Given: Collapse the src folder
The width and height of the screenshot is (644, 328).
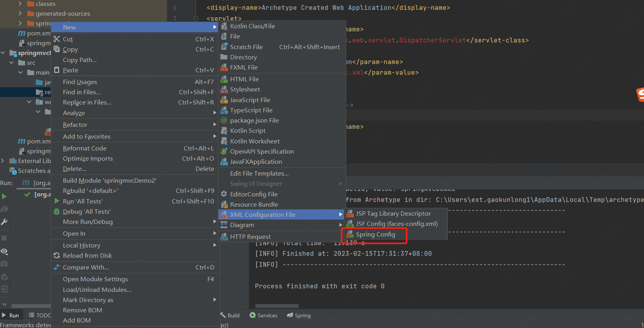Looking at the screenshot, I should [x=11, y=62].
